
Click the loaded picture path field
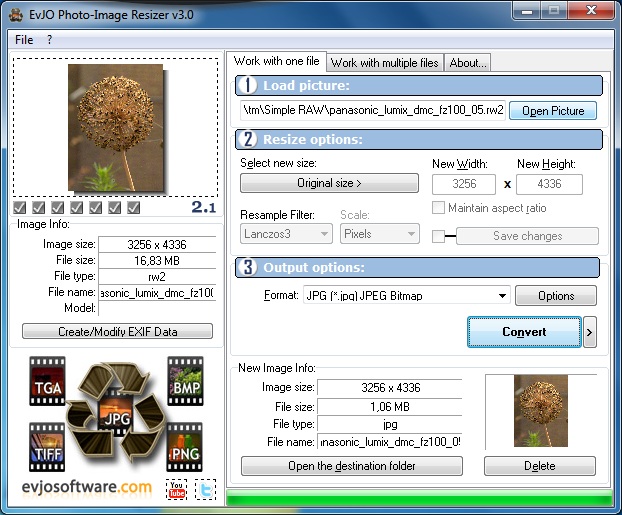373,110
